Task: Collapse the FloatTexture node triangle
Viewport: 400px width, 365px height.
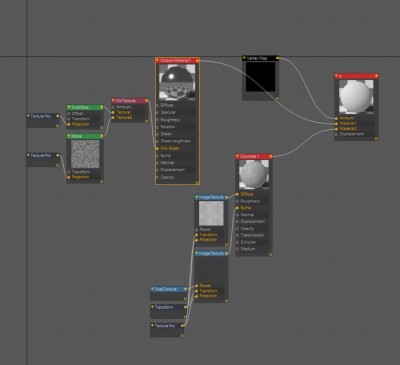Action: coord(152,289)
